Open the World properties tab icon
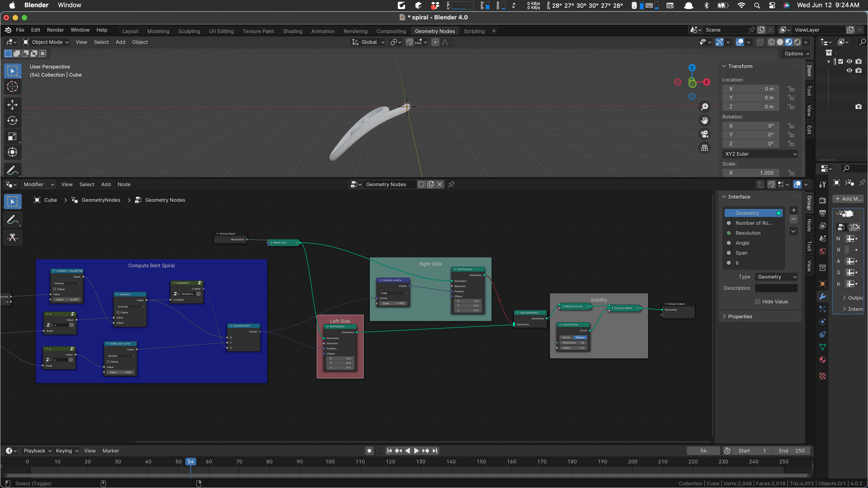 (823, 251)
